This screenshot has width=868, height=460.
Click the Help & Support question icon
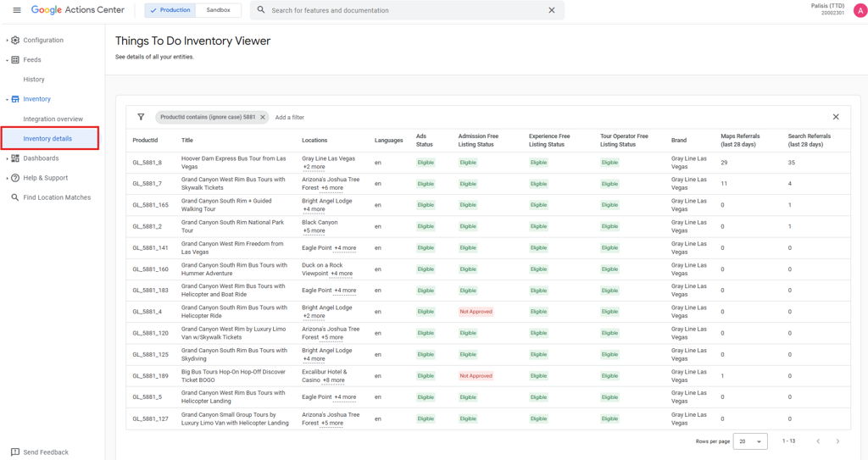[15, 178]
